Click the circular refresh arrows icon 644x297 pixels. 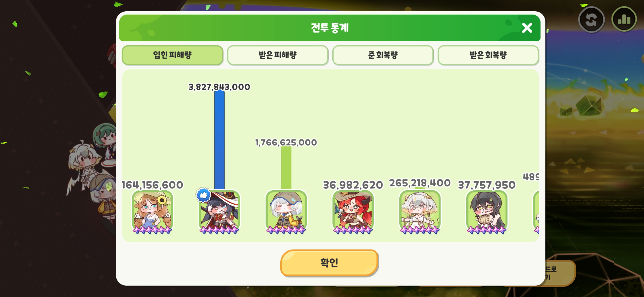click(x=591, y=19)
